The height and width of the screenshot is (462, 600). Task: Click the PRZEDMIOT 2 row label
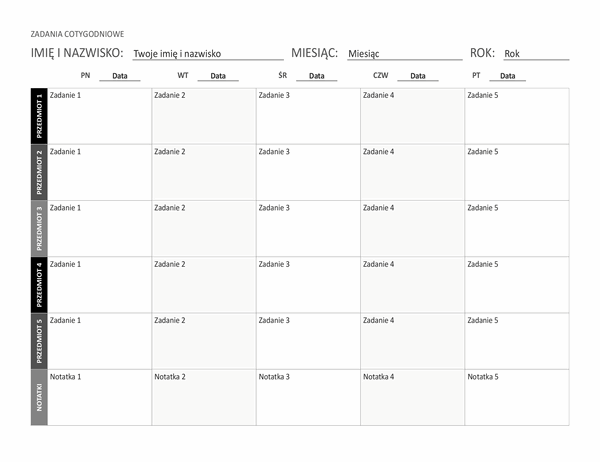coord(39,172)
